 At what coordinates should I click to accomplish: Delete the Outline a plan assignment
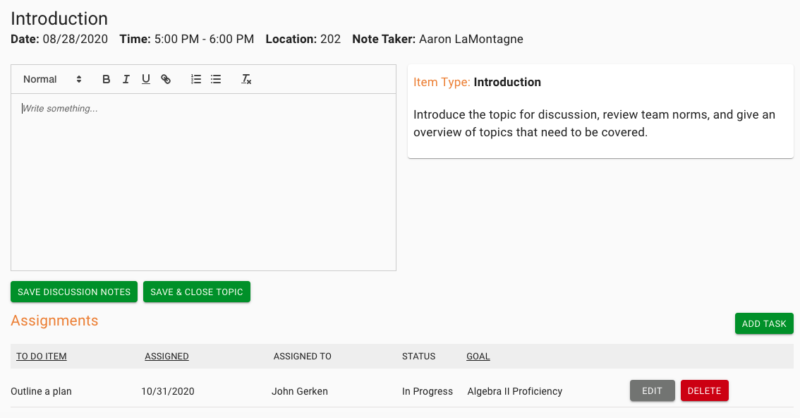pos(704,391)
